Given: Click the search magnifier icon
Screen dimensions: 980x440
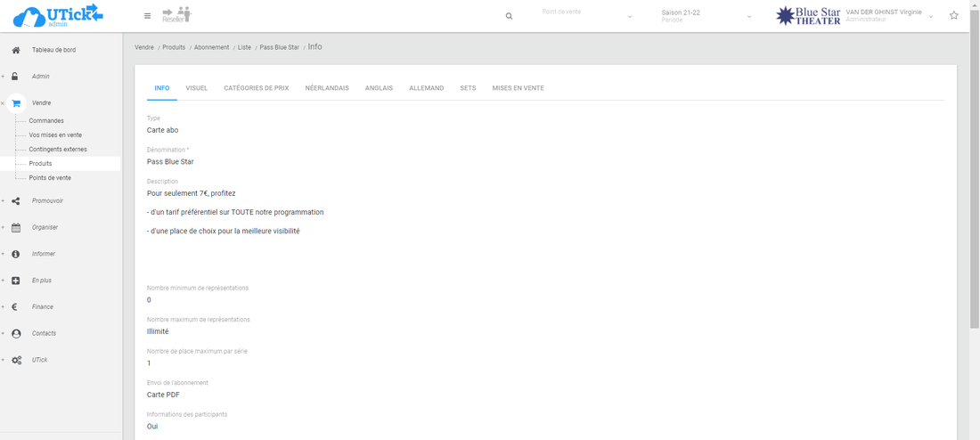Looking at the screenshot, I should 509,16.
